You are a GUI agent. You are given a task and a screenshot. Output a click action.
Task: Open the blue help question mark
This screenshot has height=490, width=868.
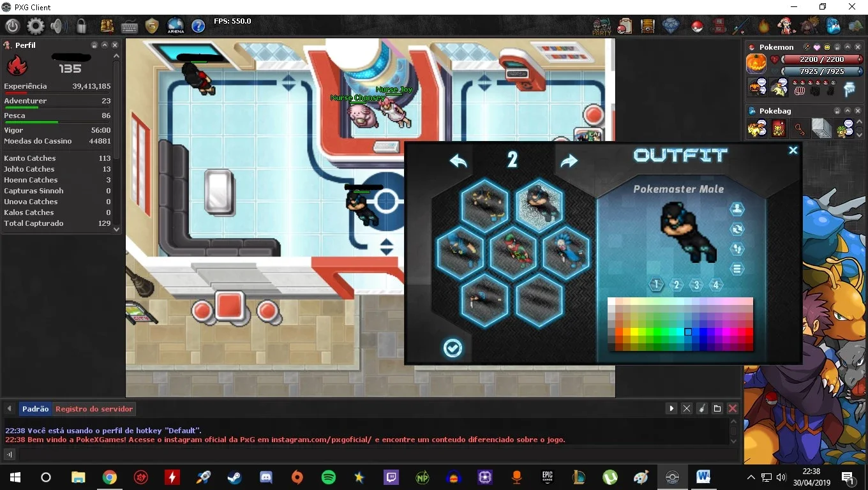click(198, 26)
